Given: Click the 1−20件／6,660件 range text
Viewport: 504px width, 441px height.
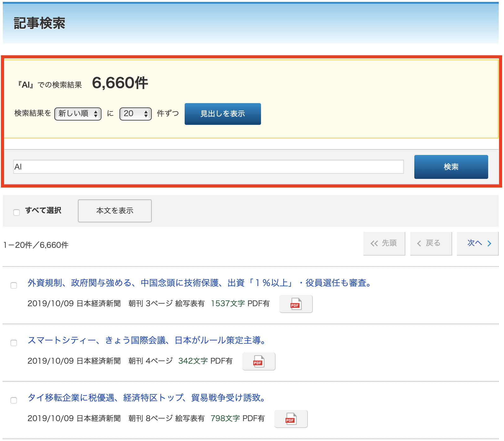Looking at the screenshot, I should (36, 245).
